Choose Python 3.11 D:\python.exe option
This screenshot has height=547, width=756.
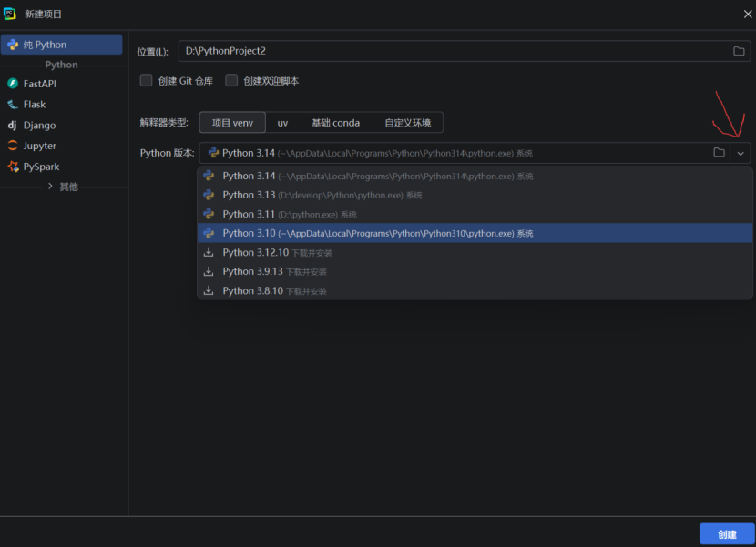[475, 215]
